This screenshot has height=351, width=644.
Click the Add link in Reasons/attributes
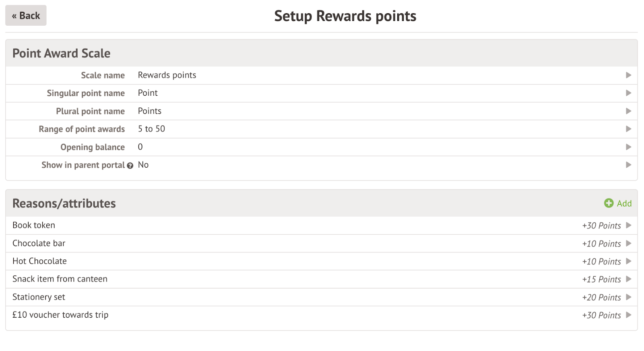pos(624,203)
